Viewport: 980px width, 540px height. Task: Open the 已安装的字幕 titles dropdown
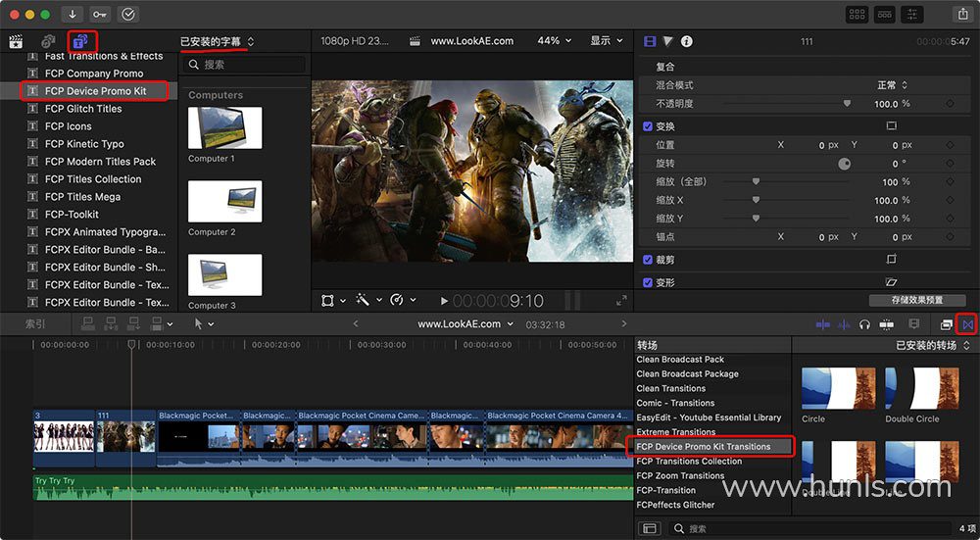coord(217,41)
